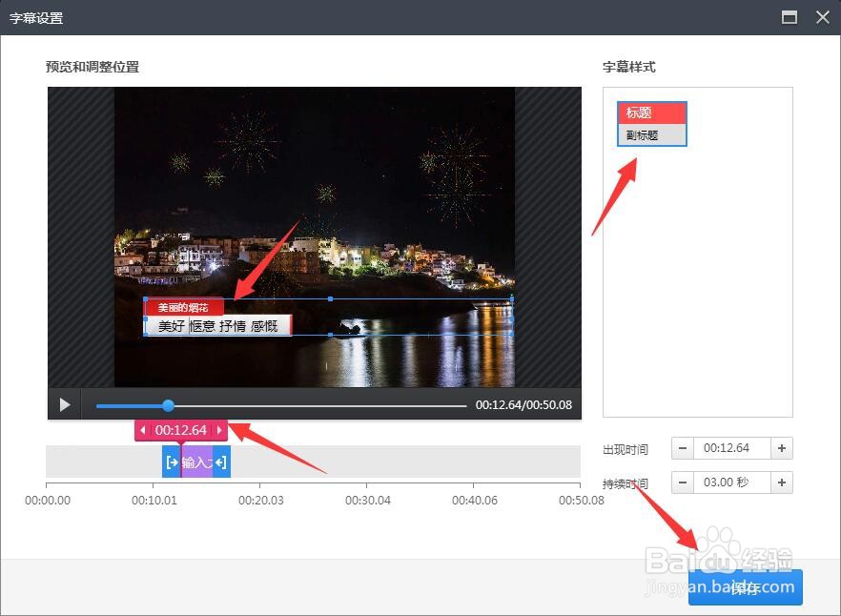Viewport: 841px width, 616px height.
Task: Select the 美好 惬意 抒情 感慨 subtitle text
Action: pyautogui.click(x=218, y=325)
